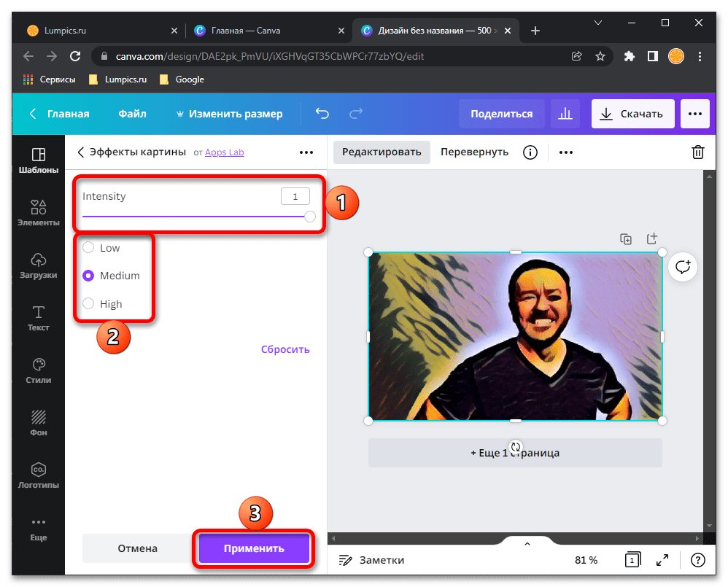This screenshot has width=728, height=587.
Task: Select the stylized portrait image on canvas
Action: 515,336
